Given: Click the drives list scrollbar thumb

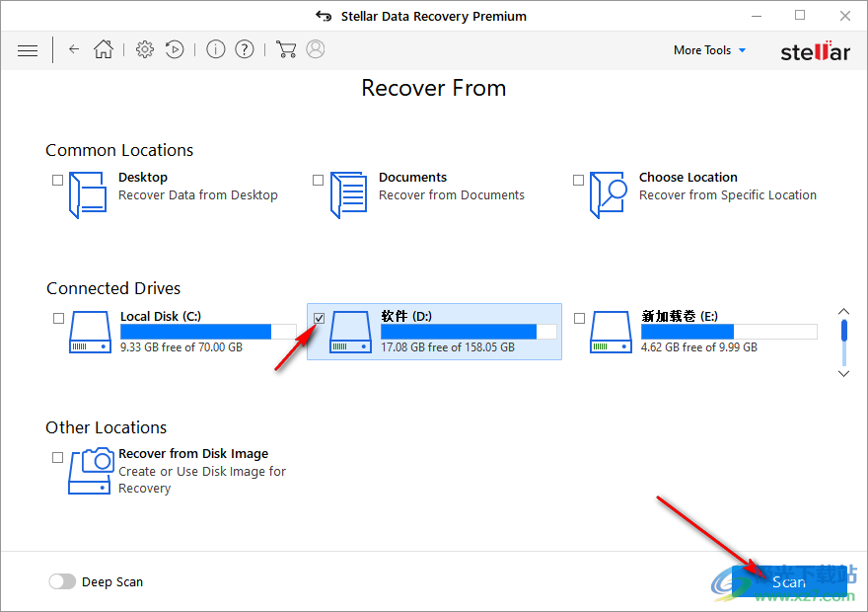Looking at the screenshot, I should click(844, 331).
